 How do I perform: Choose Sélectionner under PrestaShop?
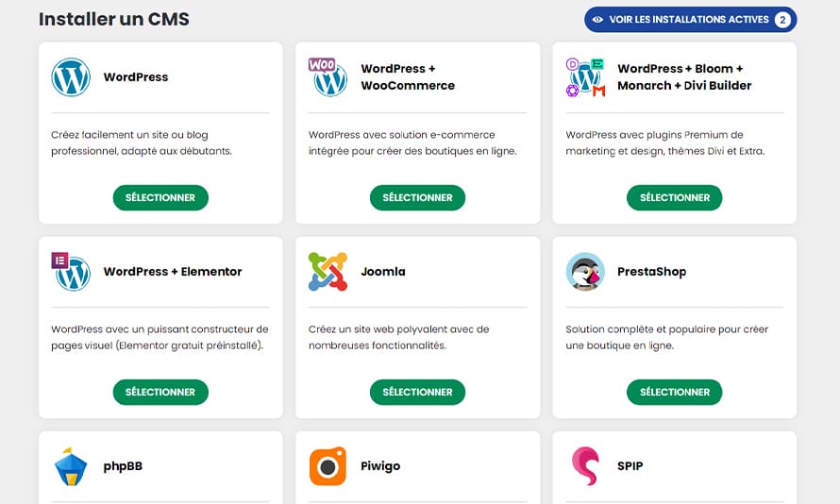click(x=674, y=393)
